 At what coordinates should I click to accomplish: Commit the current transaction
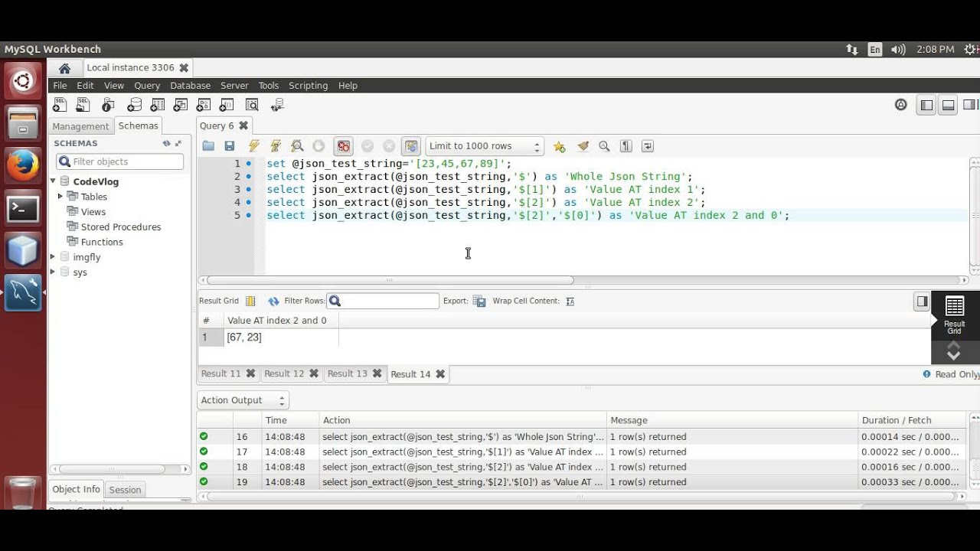tap(367, 146)
